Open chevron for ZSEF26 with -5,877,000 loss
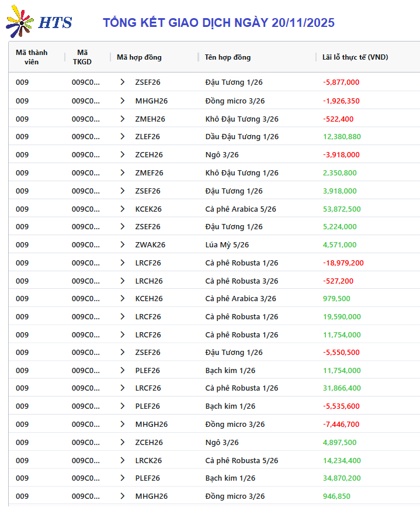This screenshot has width=420, height=507. click(x=122, y=82)
